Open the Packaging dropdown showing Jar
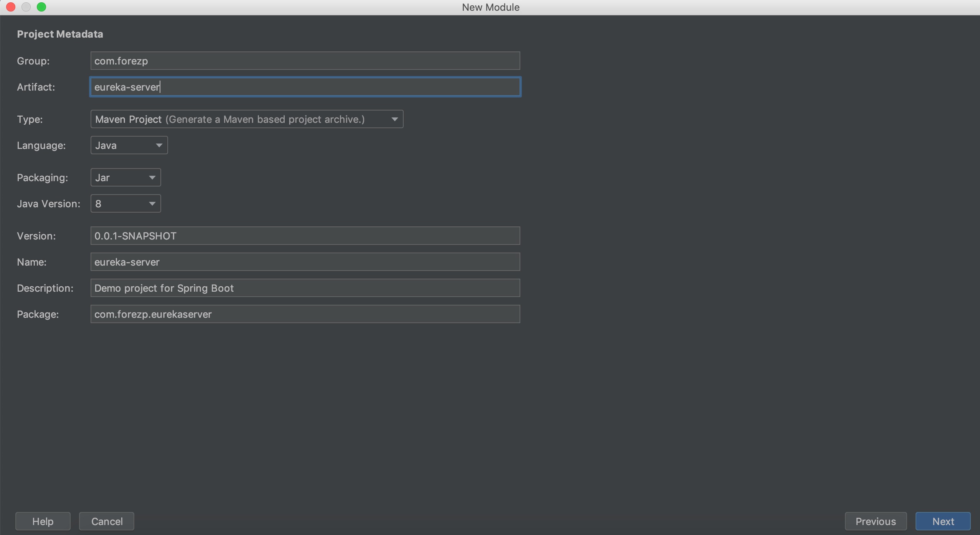This screenshot has height=535, width=980. (125, 178)
